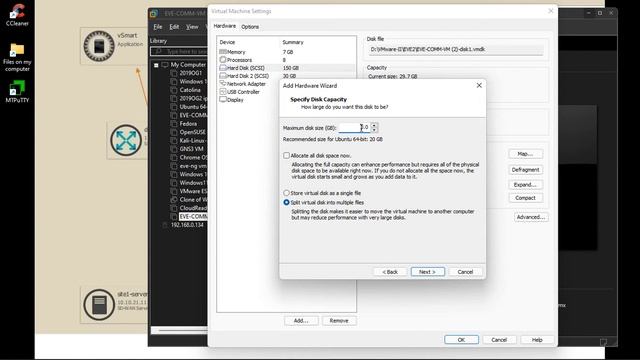Click VM icon beside Fedora
640x360 pixels.
click(x=174, y=124)
